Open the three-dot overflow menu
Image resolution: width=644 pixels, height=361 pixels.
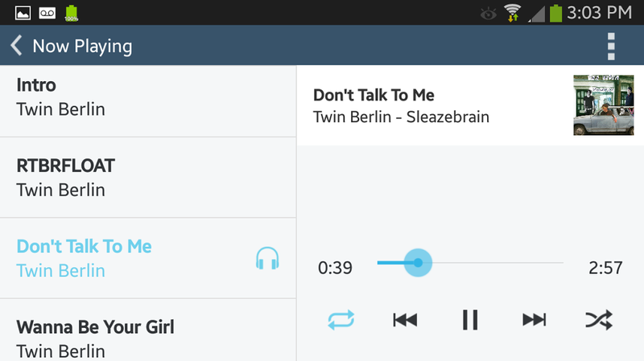pyautogui.click(x=611, y=46)
